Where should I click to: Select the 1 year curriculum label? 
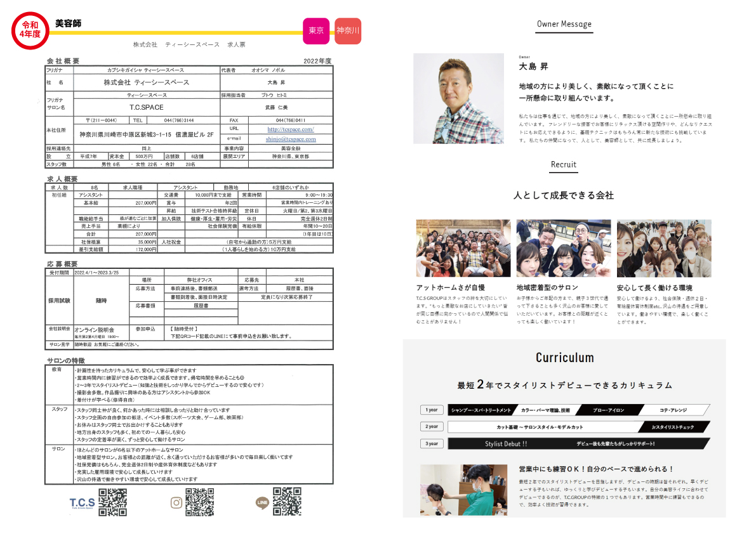(x=432, y=410)
